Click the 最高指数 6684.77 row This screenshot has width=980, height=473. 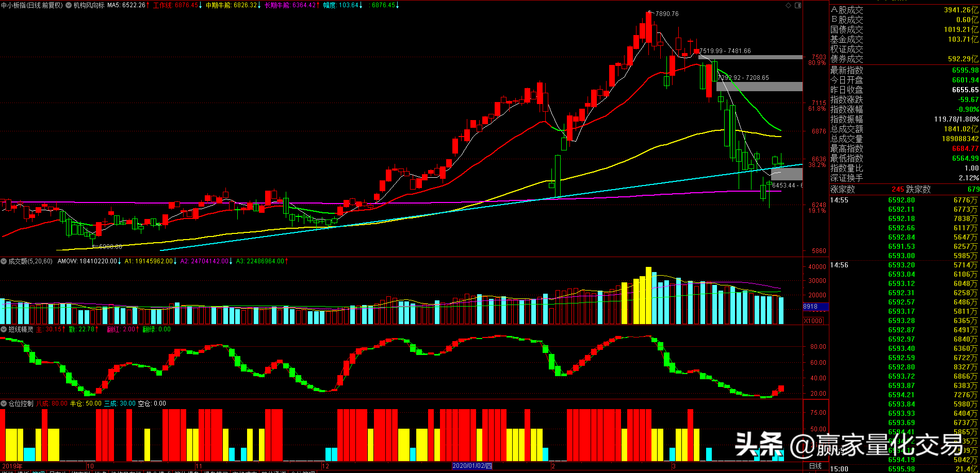pyautogui.click(x=904, y=148)
